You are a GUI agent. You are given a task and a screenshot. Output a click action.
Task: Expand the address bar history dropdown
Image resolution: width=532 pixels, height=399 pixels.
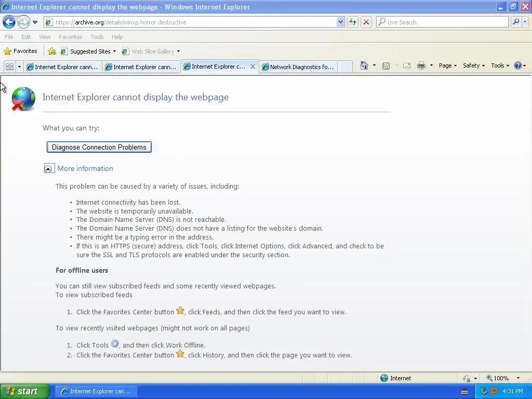(x=340, y=22)
